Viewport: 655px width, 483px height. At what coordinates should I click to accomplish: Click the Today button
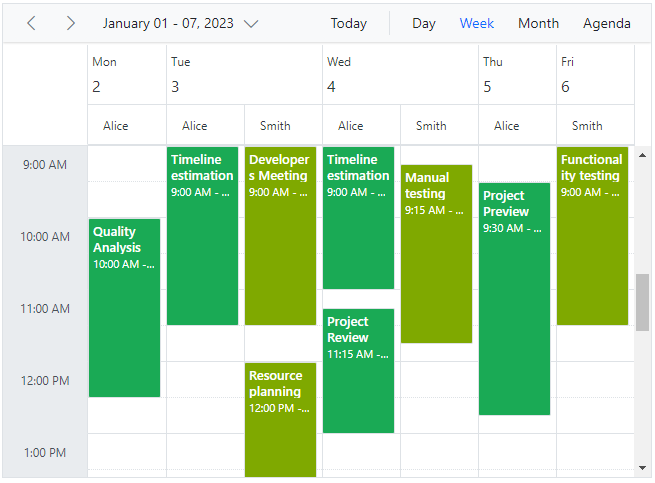[x=348, y=23]
